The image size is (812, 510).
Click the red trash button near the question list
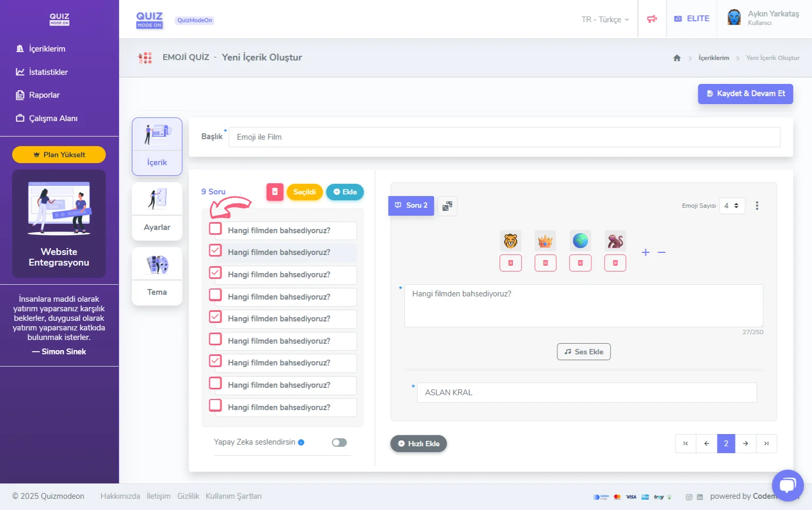[x=275, y=192]
